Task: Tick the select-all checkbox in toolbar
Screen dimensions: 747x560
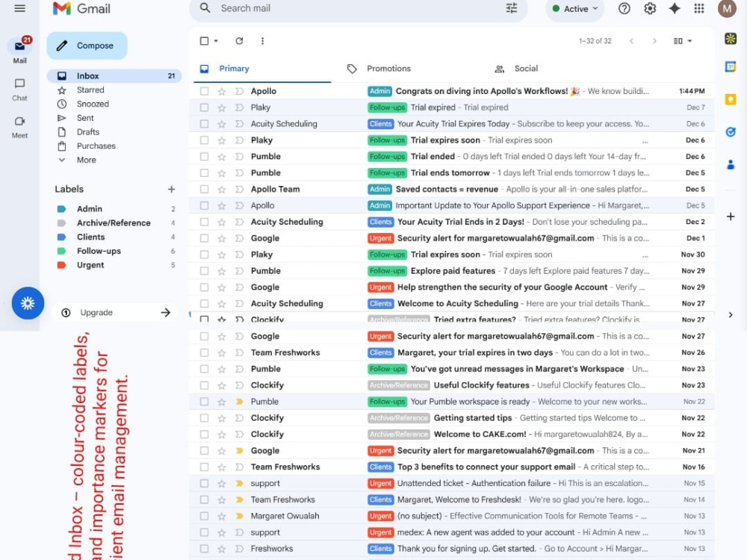Action: point(205,41)
